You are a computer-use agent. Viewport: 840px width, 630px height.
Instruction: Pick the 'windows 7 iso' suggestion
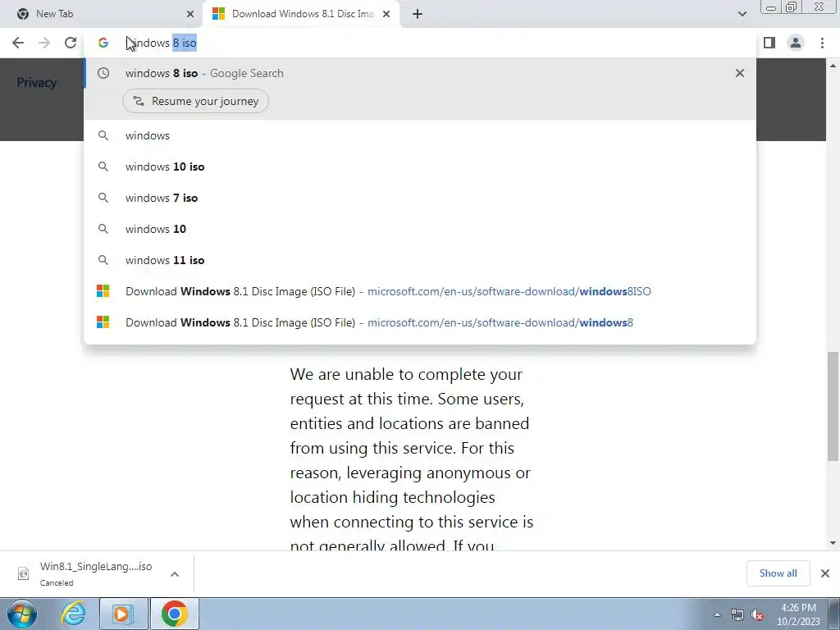420,198
